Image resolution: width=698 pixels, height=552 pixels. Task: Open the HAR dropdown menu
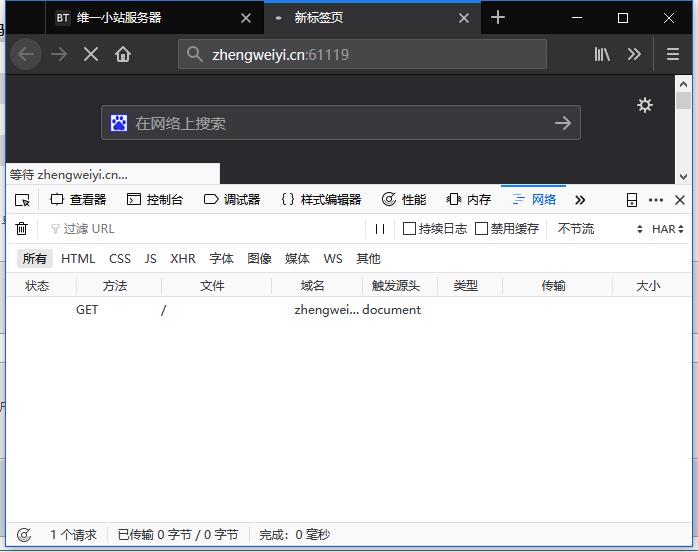(x=667, y=229)
